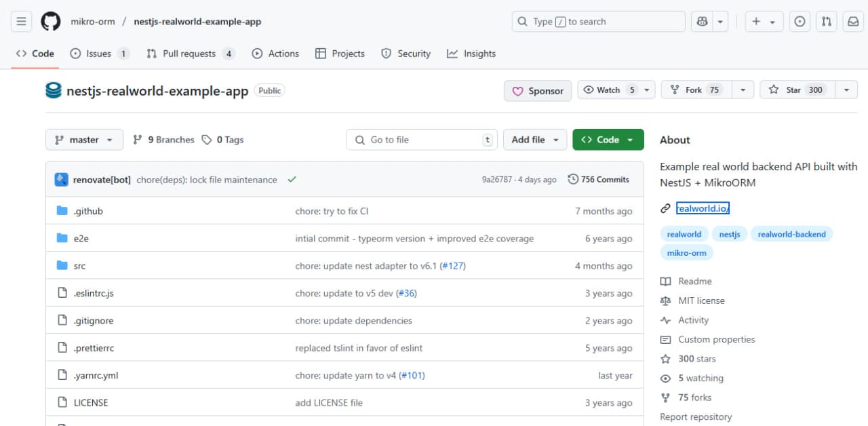Click the green commit status checkmark
Image resolution: width=868 pixels, height=426 pixels.
coord(292,180)
